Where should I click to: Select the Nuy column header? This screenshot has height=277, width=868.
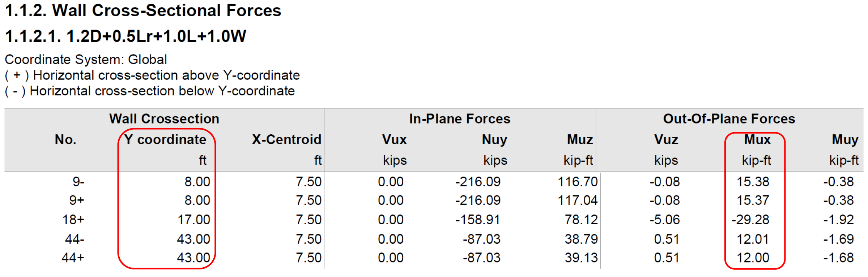(x=494, y=140)
